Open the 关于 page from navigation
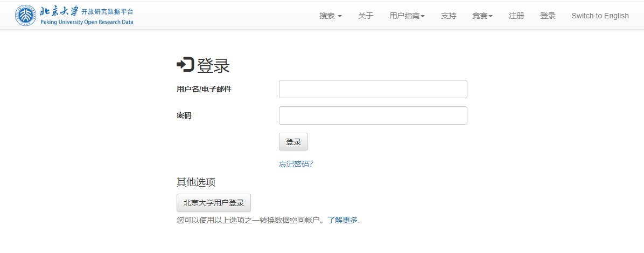The width and height of the screenshot is (644, 253). 366,16
